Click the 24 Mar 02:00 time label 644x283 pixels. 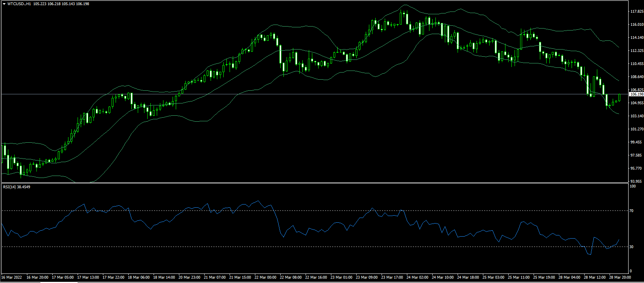[417, 277]
